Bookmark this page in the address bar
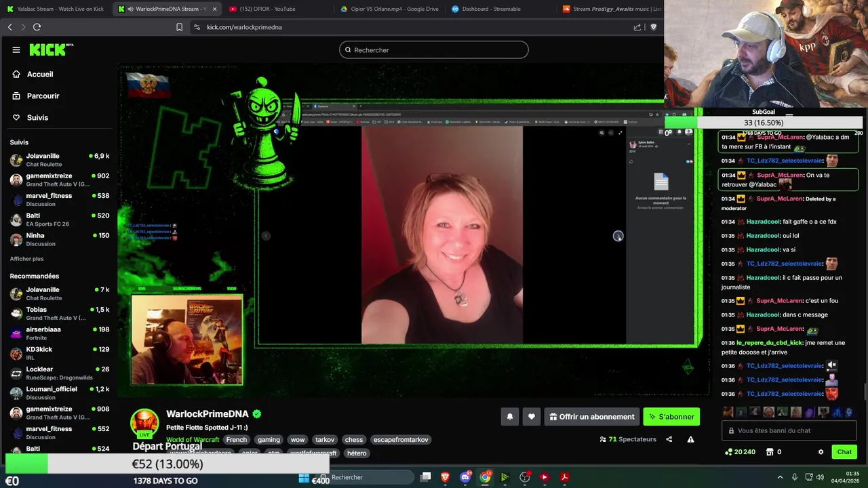This screenshot has width=868, height=488. [179, 27]
